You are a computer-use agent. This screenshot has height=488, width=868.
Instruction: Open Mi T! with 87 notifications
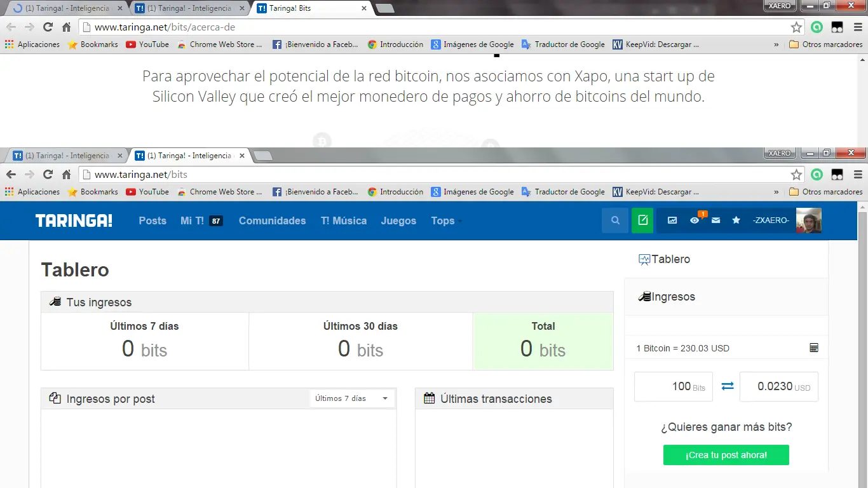click(x=201, y=220)
